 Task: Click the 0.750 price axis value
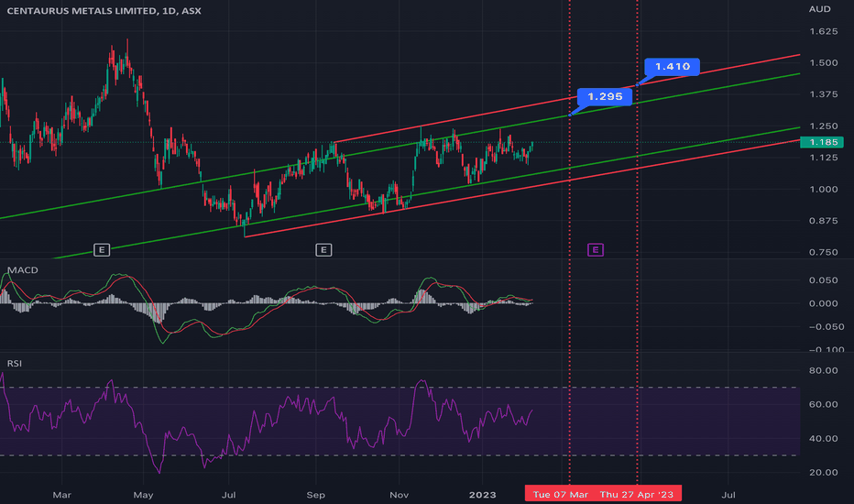[x=824, y=252]
